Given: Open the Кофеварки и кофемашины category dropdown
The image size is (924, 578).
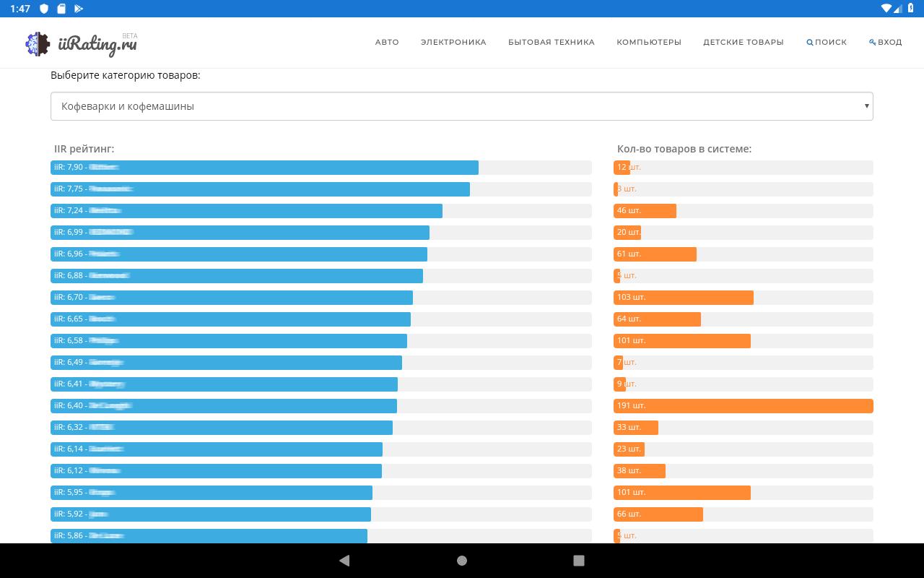Looking at the screenshot, I should 462,106.
